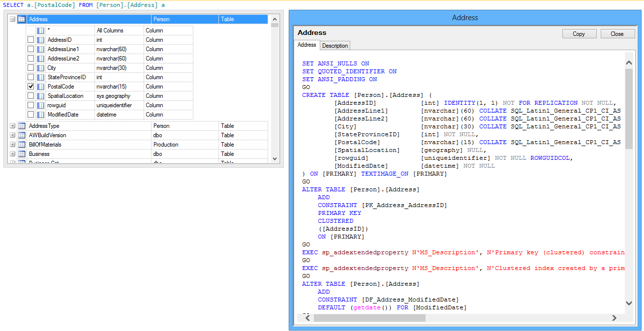This screenshot has width=644, height=331.
Task: Click DF_Address_ModifiedDate constraint text
Action: 410,300
